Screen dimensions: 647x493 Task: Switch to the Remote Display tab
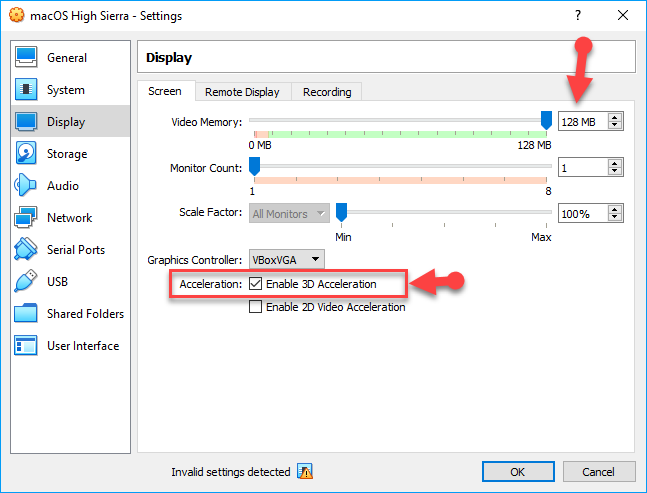point(242,92)
